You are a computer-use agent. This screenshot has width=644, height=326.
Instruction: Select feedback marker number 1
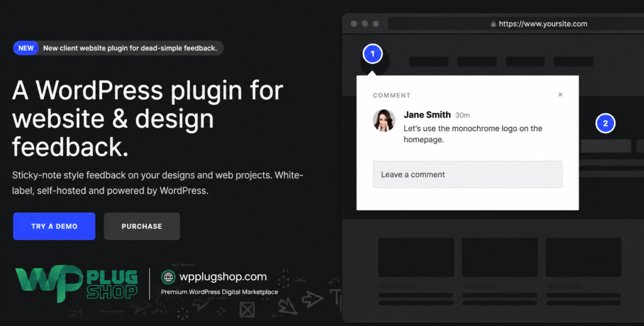(372, 54)
